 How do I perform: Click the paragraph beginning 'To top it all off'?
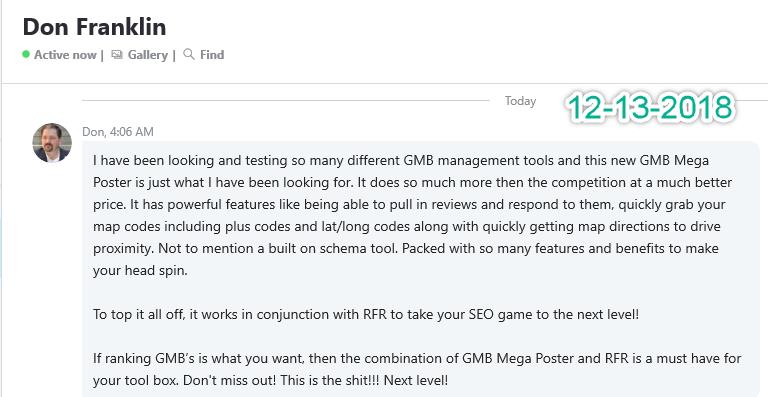tap(366, 314)
